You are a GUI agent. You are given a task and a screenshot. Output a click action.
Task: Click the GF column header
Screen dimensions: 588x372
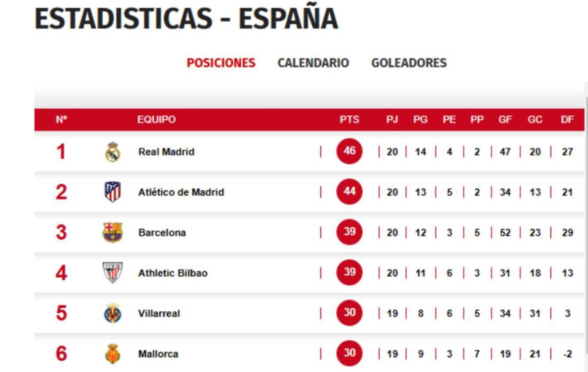(506, 119)
